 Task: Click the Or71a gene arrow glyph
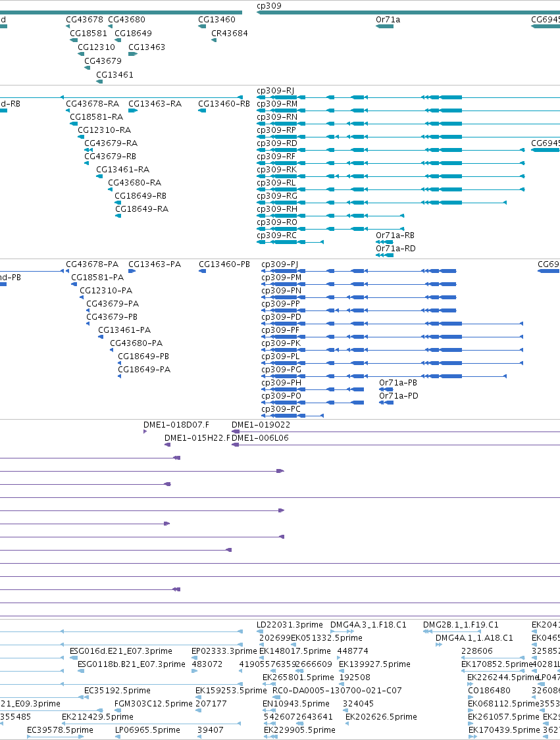click(384, 26)
